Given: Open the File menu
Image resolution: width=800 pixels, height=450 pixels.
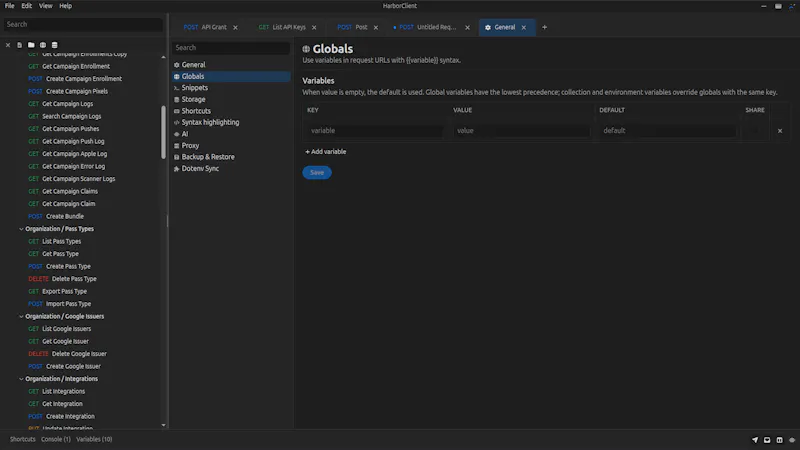Looking at the screenshot, I should tap(10, 6).
